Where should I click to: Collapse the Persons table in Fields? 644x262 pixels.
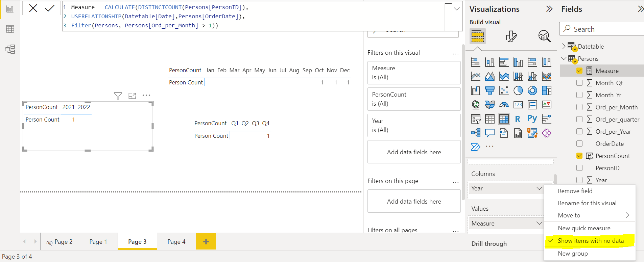click(x=564, y=58)
